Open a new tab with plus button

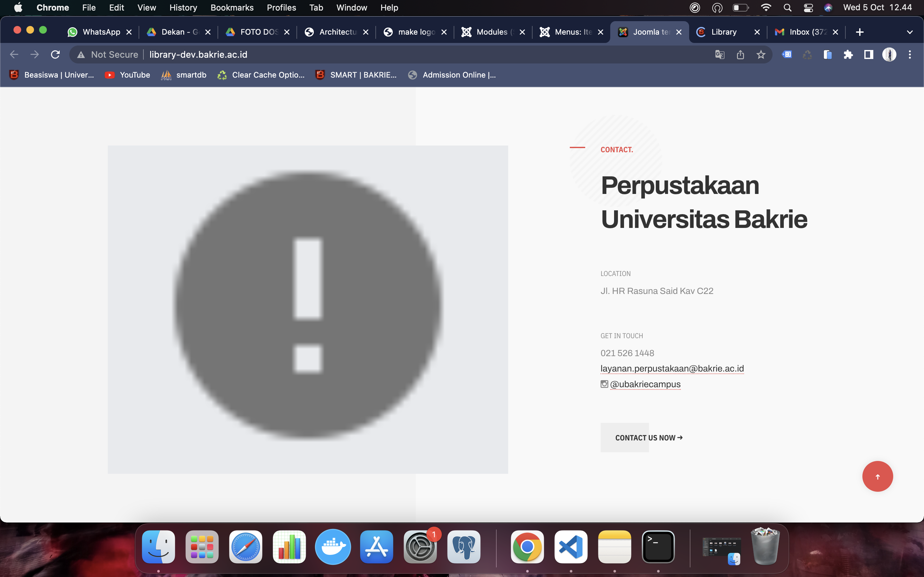point(860,32)
